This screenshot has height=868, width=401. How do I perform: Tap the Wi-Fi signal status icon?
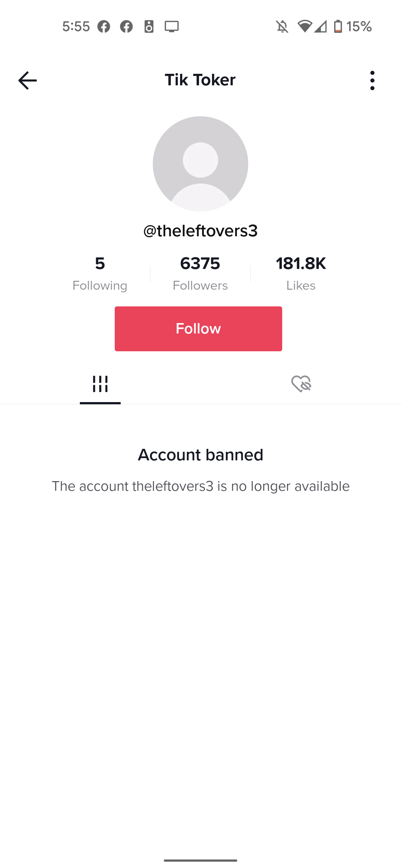point(304,27)
